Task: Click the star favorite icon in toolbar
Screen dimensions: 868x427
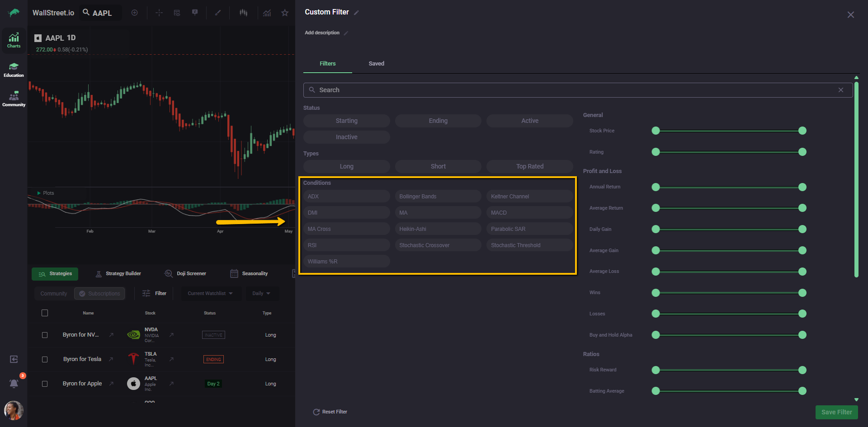Action: pos(285,13)
